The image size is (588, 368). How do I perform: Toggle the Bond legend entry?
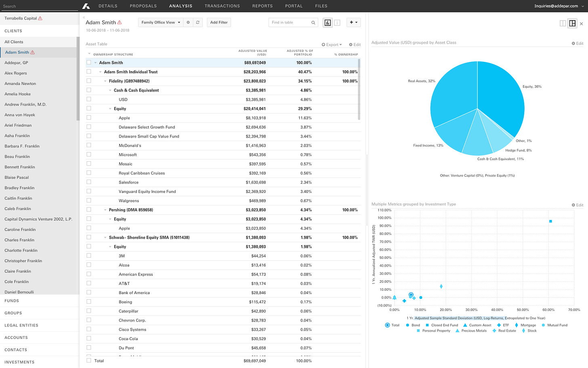pyautogui.click(x=413, y=325)
